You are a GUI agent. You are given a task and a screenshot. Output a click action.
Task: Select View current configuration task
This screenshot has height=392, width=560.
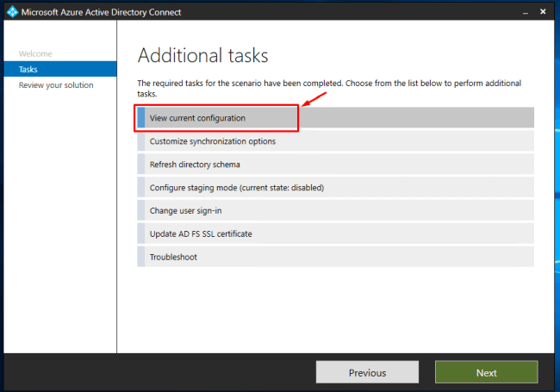pos(336,117)
